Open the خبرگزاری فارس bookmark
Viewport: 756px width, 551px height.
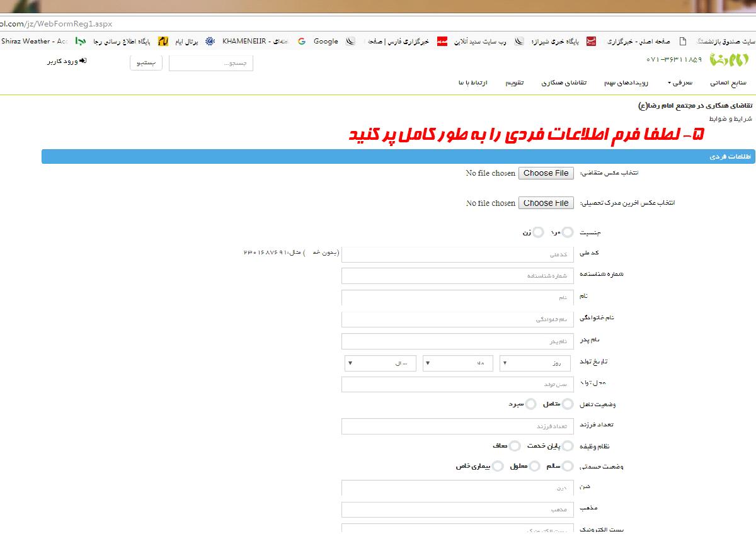[x=387, y=42]
